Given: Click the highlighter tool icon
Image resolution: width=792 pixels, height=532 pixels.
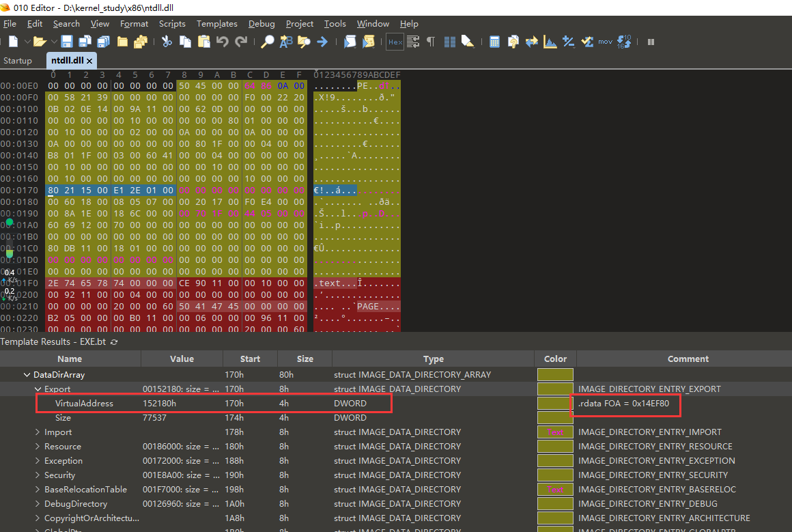Looking at the screenshot, I should pos(468,42).
